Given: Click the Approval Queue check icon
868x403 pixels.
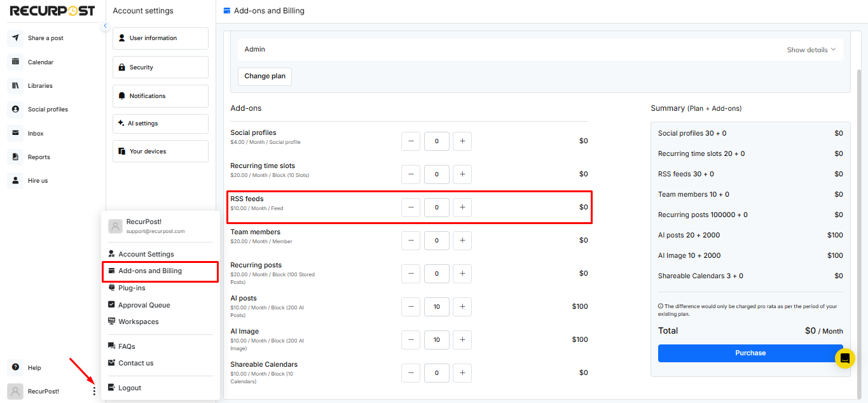Looking at the screenshot, I should (112, 305).
